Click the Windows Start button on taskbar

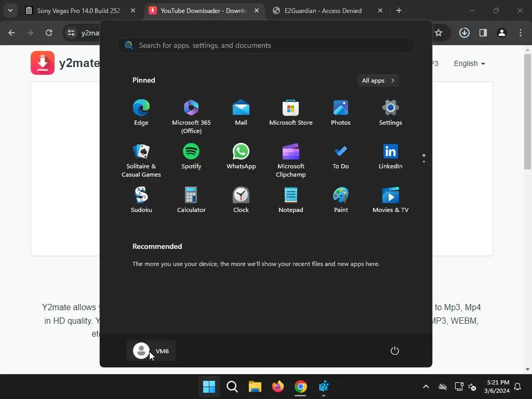[x=209, y=387]
